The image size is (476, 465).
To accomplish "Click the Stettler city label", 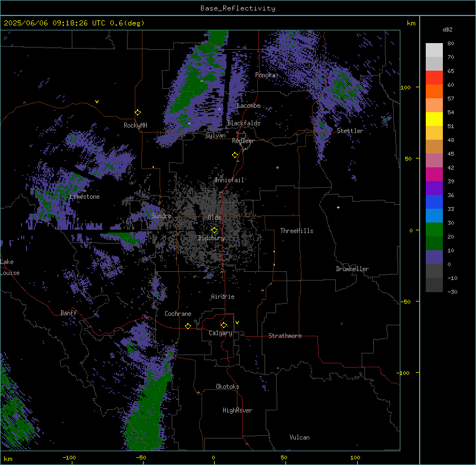I will click(x=350, y=131).
